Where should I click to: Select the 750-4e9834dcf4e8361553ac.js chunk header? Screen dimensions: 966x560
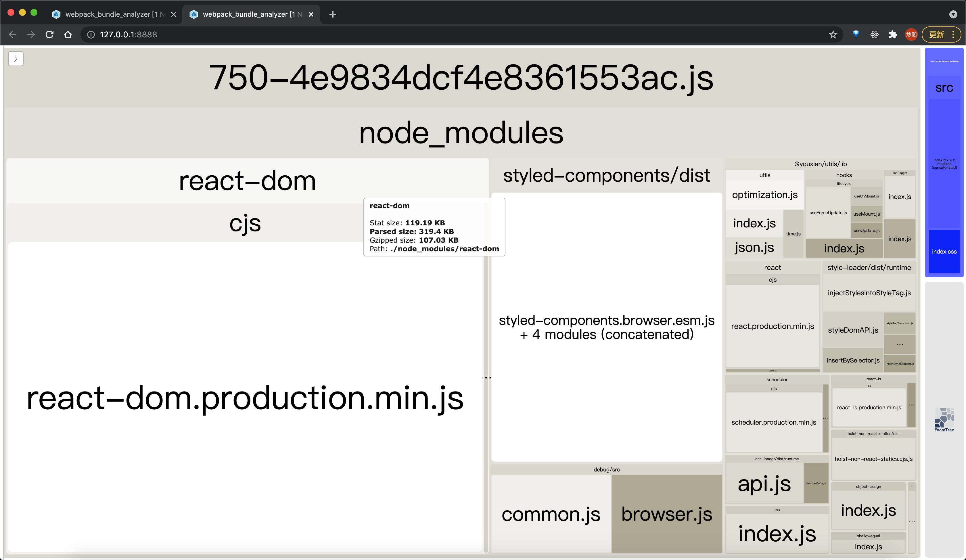[x=461, y=78]
